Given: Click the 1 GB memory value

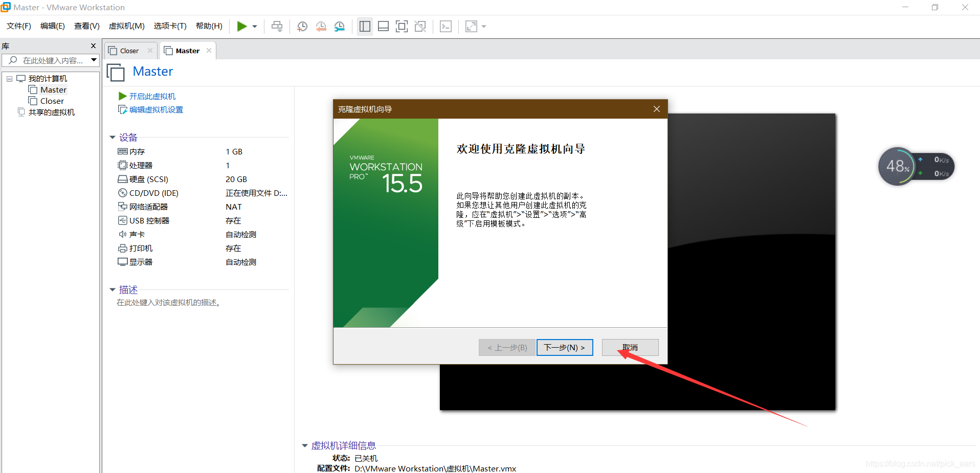Looking at the screenshot, I should (x=234, y=151).
